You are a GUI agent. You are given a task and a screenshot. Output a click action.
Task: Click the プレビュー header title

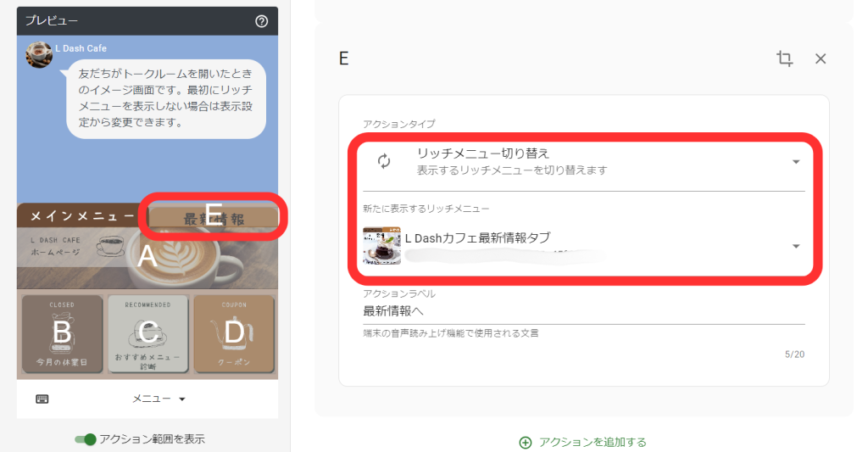click(x=52, y=20)
